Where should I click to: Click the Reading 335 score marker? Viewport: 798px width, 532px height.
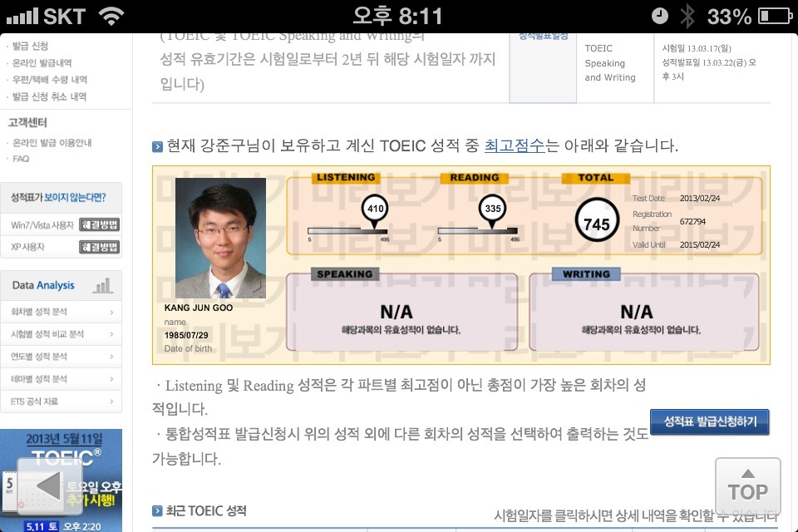(493, 210)
